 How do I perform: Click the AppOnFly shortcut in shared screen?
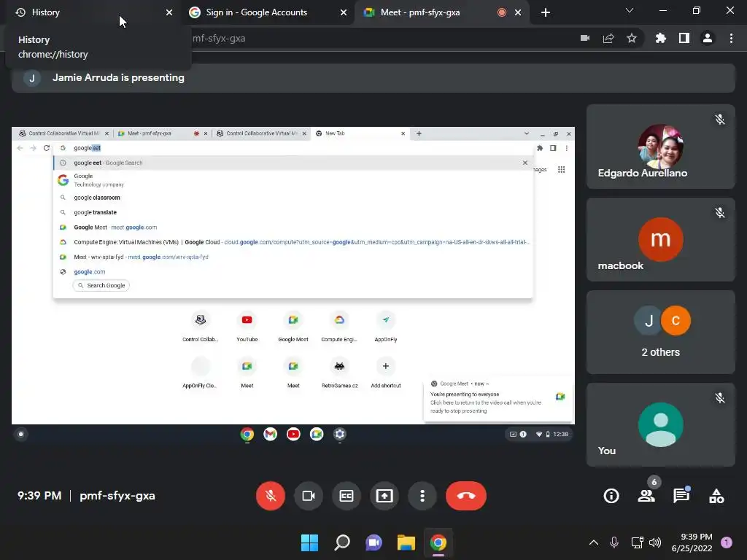pos(386,327)
